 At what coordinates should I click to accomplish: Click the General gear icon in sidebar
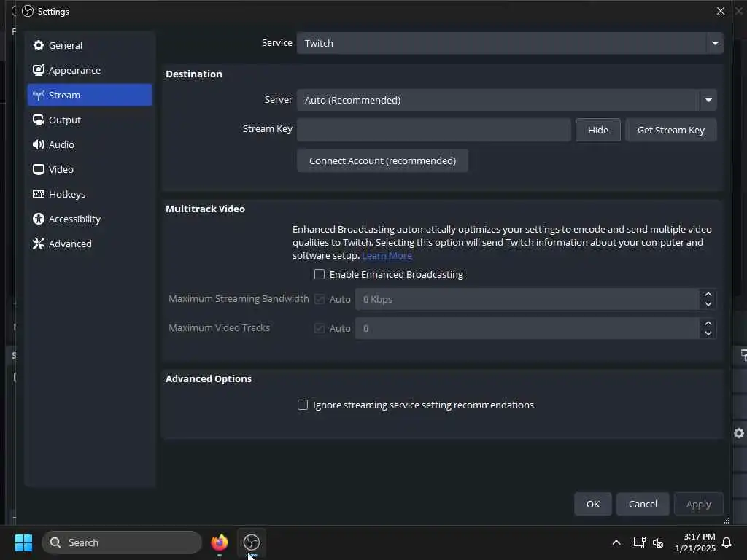(x=39, y=45)
